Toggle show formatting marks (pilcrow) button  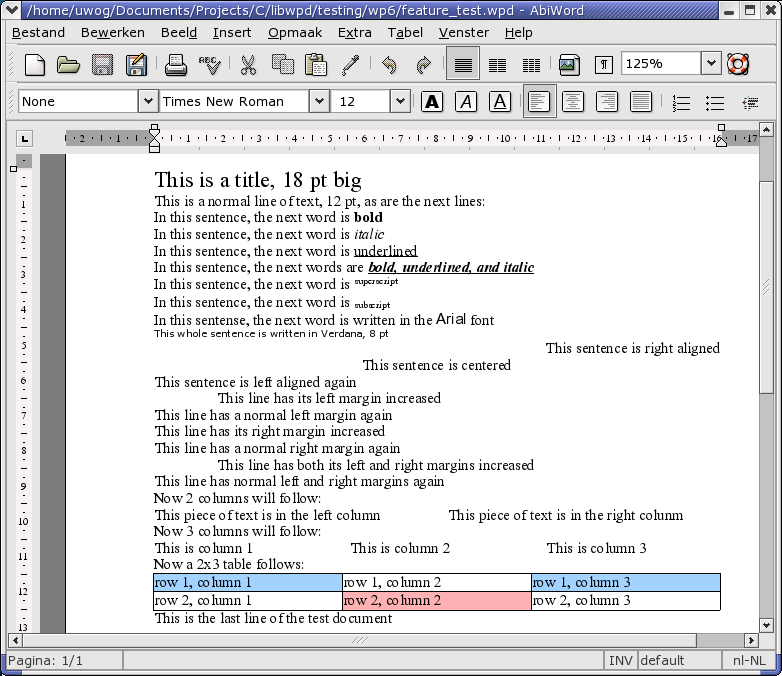(604, 65)
